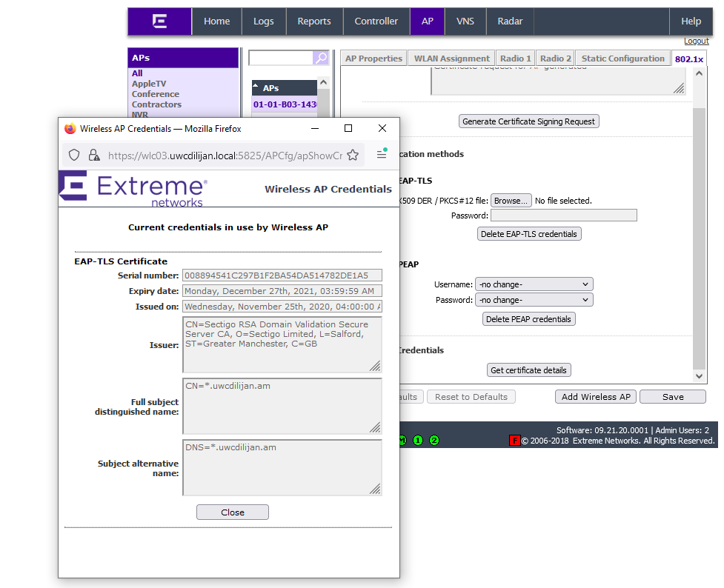Screen dimensions: 724x588
Task: Click the green status indicator labeled 1
Action: coord(418,441)
